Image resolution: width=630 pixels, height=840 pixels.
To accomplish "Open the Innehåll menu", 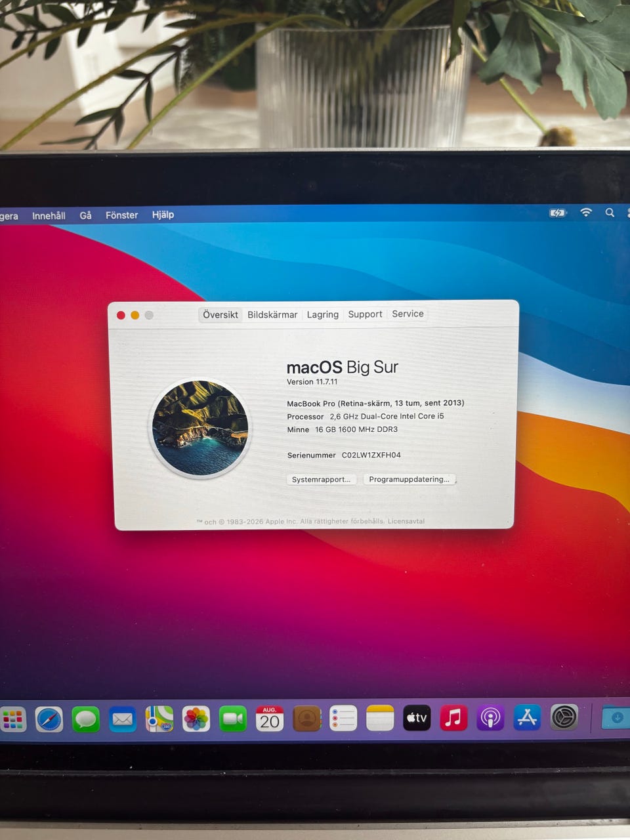I will pyautogui.click(x=49, y=215).
